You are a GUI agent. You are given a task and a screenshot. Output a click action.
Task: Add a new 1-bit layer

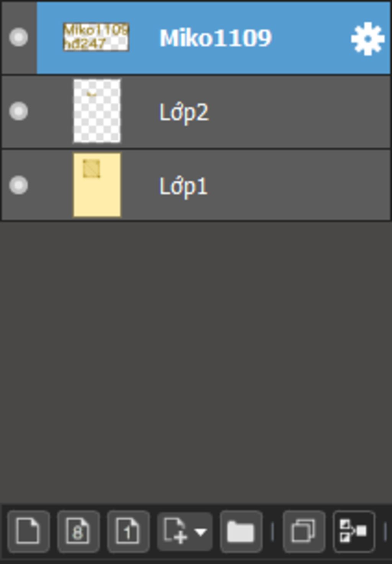[x=128, y=531]
